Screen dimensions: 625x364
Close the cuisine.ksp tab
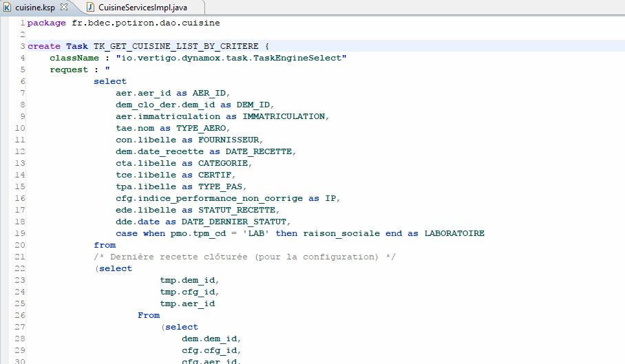coord(64,7)
